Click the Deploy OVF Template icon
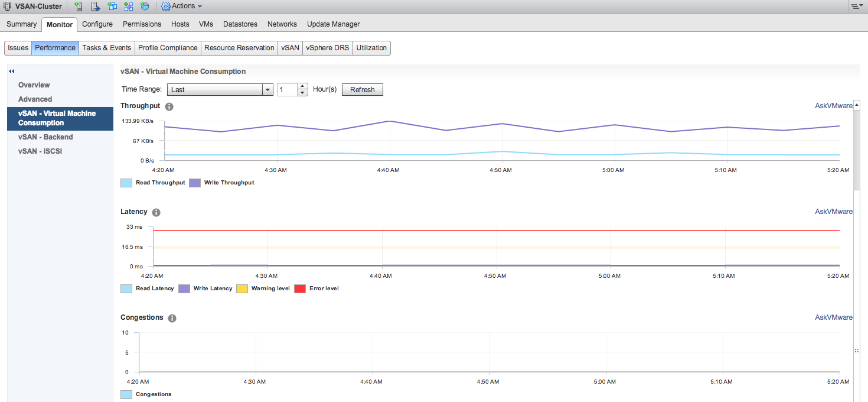The width and height of the screenshot is (868, 402). coord(128,6)
